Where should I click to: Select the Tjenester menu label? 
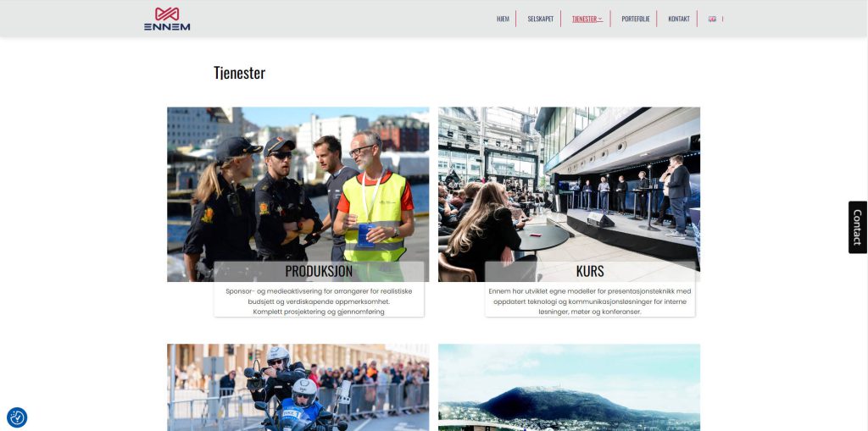(x=584, y=19)
